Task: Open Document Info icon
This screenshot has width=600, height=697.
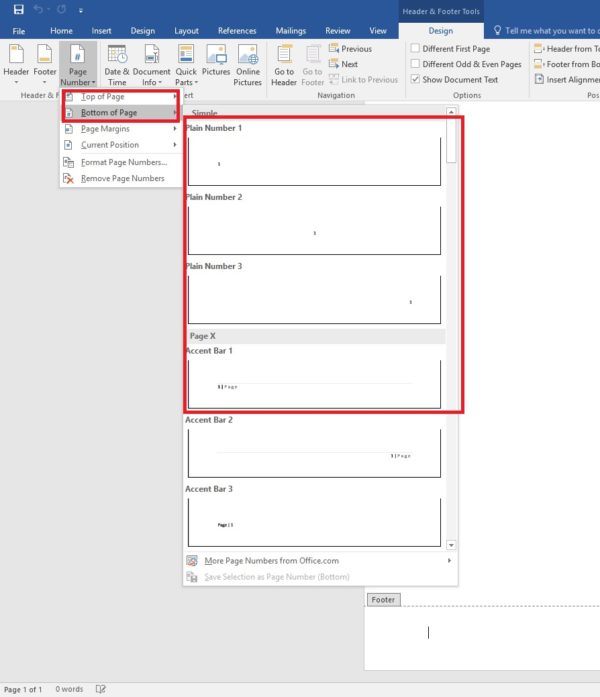Action: coord(151,63)
